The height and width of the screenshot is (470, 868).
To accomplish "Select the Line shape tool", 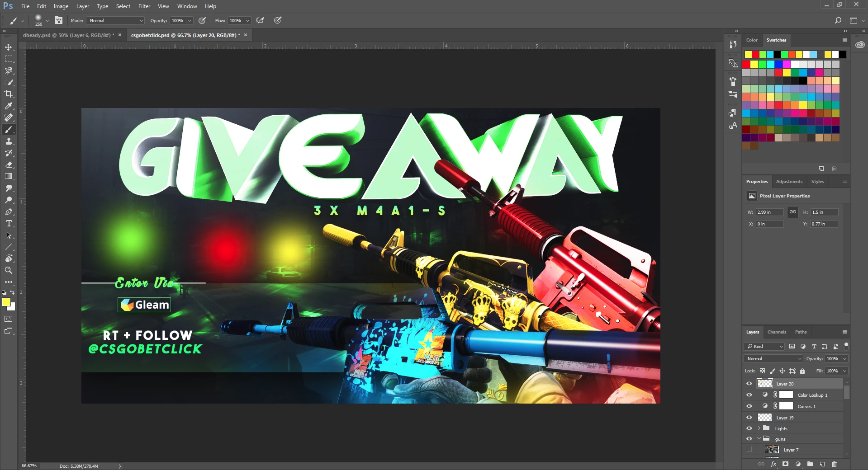I will (x=9, y=247).
